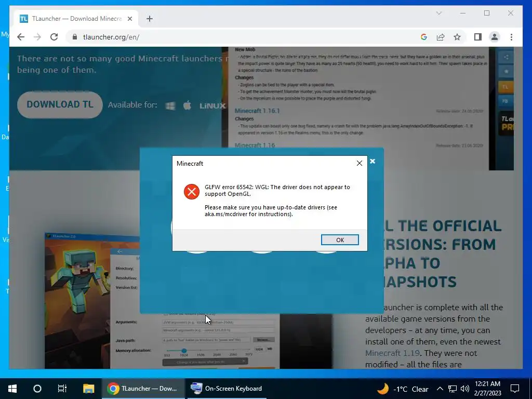
Task: Open the Minecraft 1.16.1 heading link
Action: 257,111
